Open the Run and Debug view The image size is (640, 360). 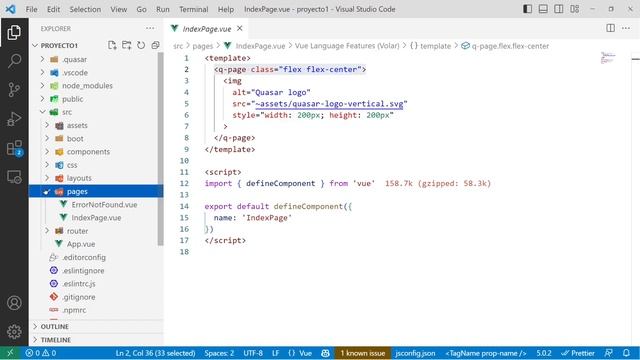click(x=14, y=119)
